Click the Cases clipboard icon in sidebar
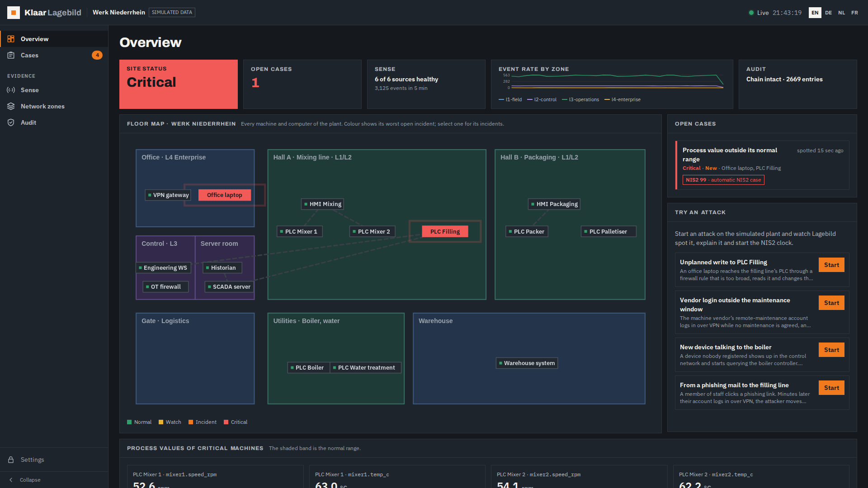 point(11,55)
